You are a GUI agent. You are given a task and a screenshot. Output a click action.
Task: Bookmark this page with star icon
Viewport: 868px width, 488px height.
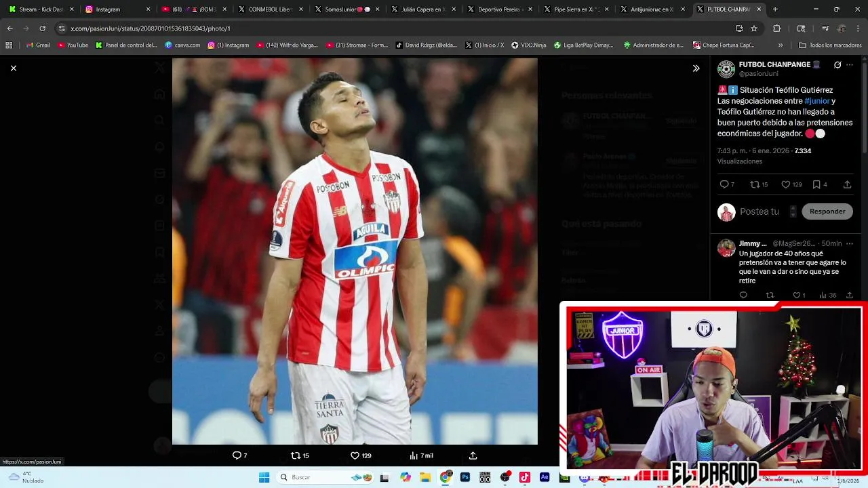coord(754,28)
